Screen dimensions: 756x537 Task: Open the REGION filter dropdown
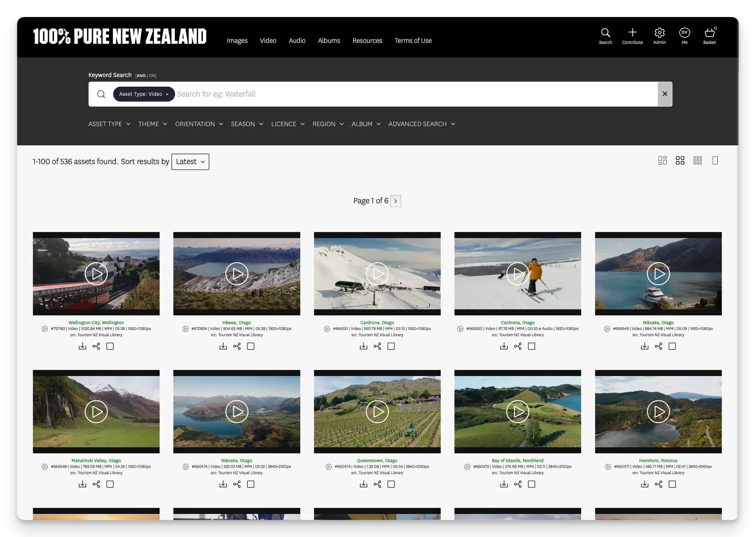click(x=328, y=124)
